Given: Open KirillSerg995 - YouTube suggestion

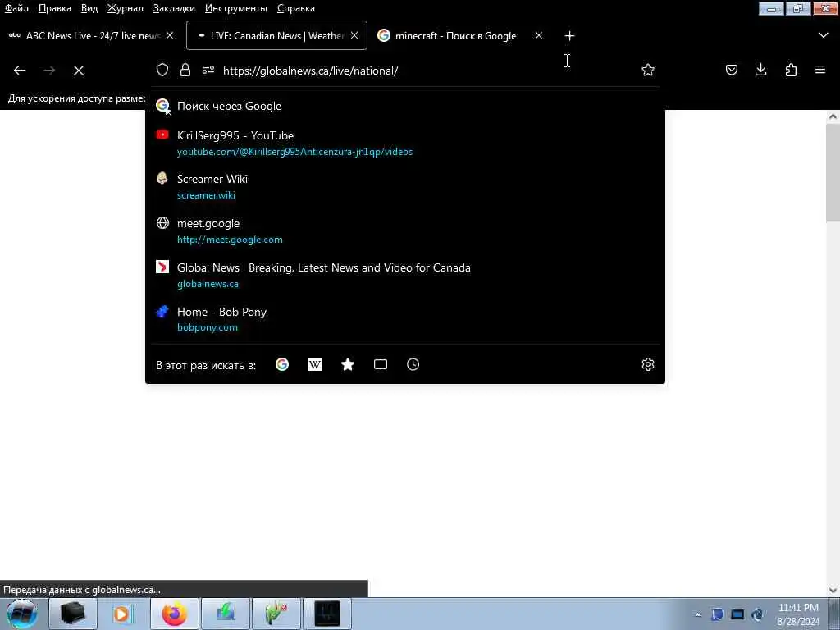Looking at the screenshot, I should tap(405, 143).
